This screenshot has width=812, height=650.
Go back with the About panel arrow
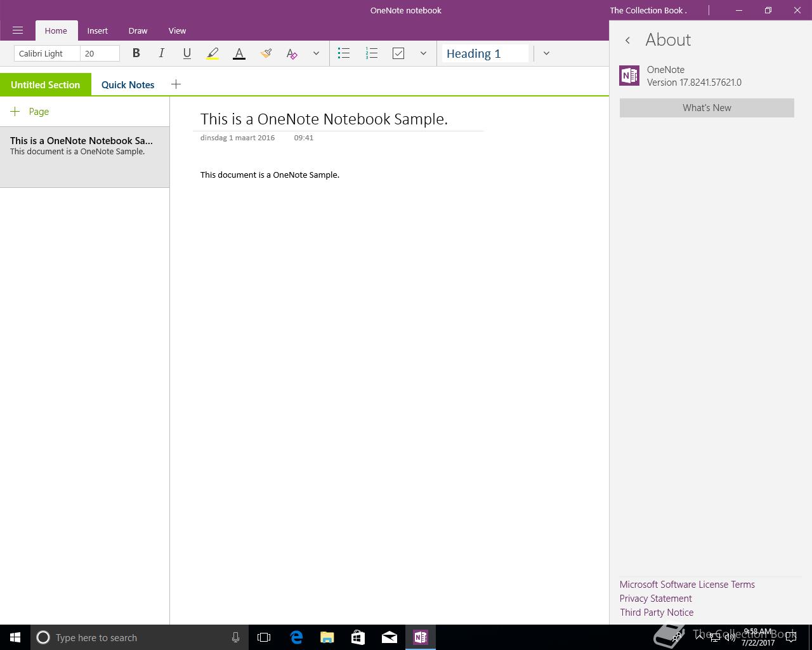(627, 40)
